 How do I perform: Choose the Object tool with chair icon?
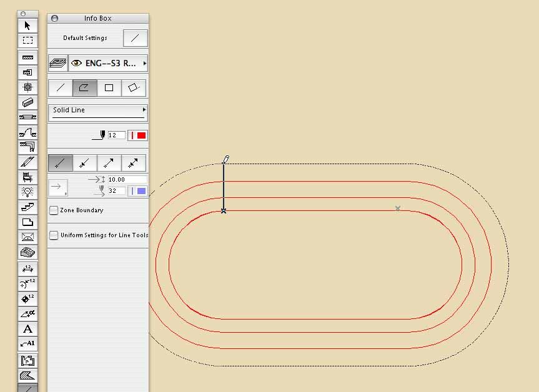click(x=27, y=177)
